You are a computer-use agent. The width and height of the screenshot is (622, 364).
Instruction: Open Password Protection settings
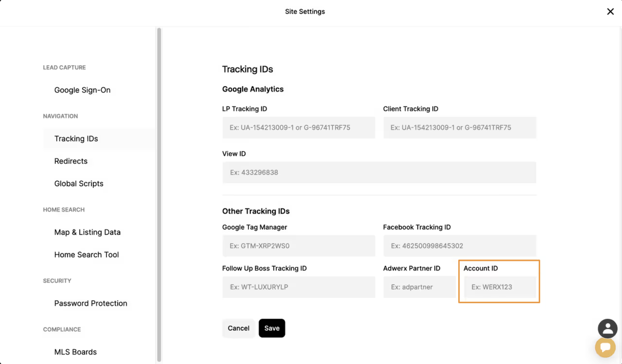91,303
